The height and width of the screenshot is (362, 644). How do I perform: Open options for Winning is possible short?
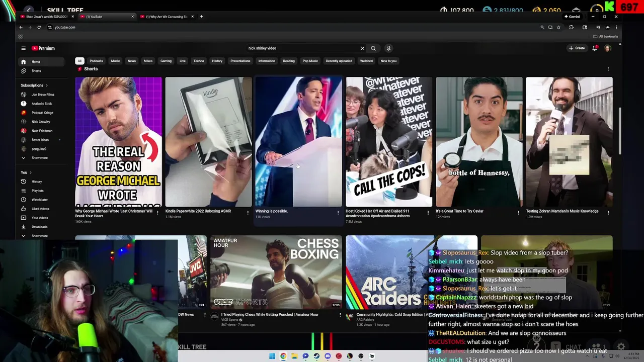tap(338, 213)
